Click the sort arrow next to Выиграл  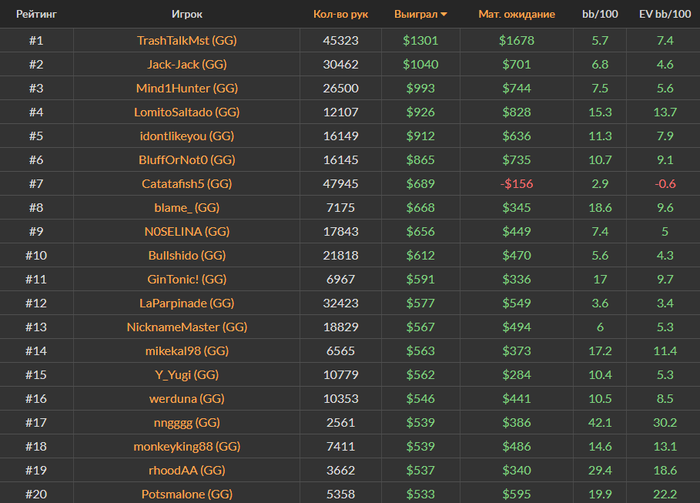point(444,14)
